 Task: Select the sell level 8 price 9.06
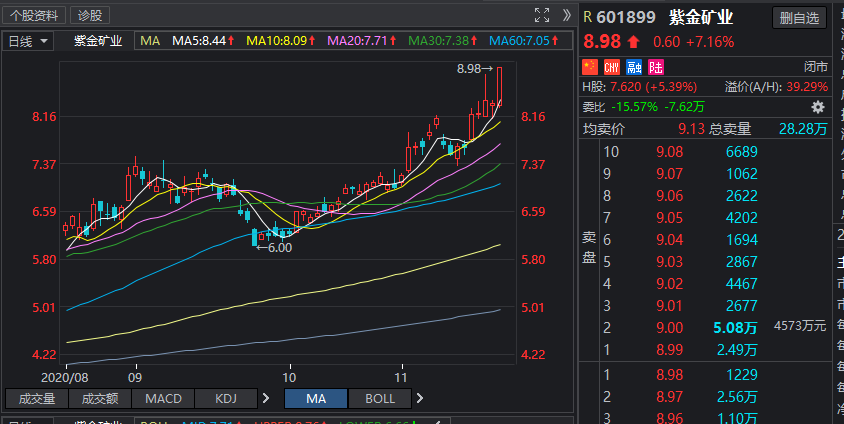tap(670, 196)
